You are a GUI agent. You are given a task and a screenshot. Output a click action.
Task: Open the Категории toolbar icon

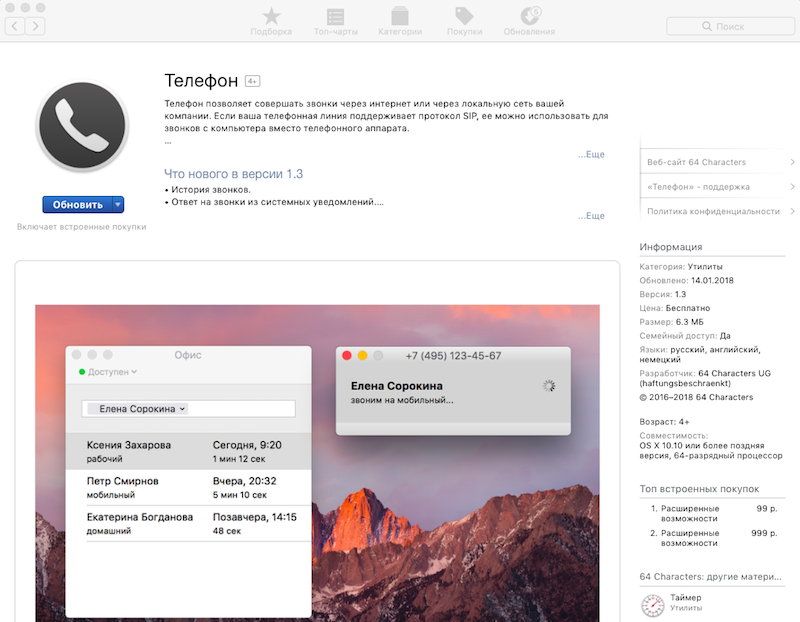pos(399,16)
